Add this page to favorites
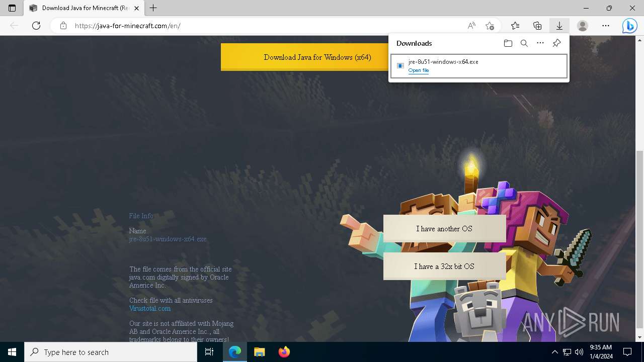644x362 pixels. tap(490, 26)
